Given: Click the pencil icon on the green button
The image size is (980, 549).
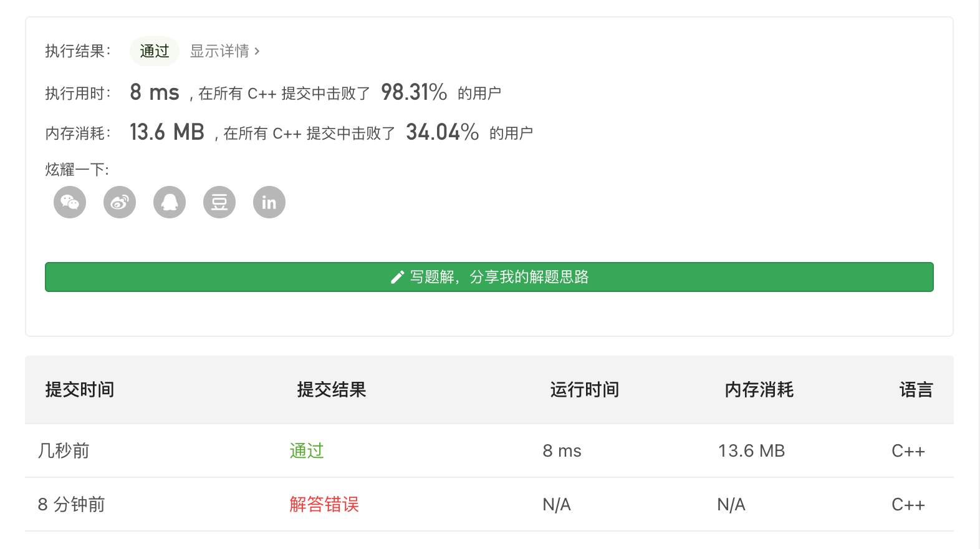Looking at the screenshot, I should 397,276.
